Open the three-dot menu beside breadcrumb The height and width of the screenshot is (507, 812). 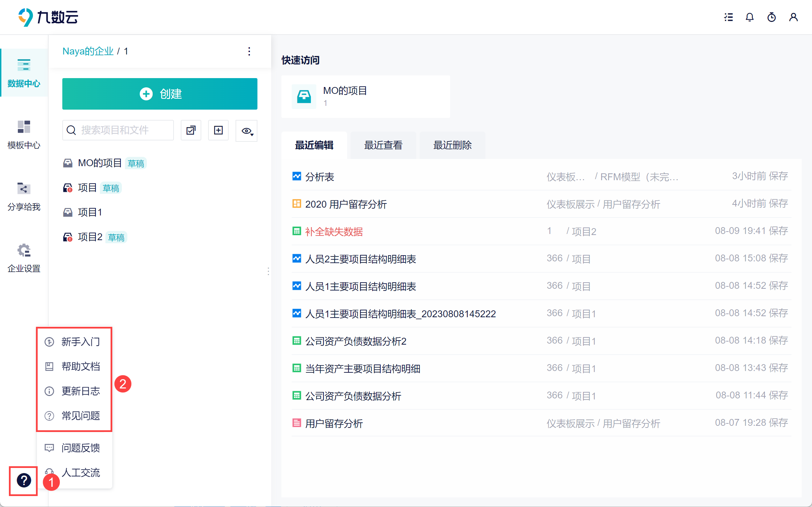click(x=249, y=51)
